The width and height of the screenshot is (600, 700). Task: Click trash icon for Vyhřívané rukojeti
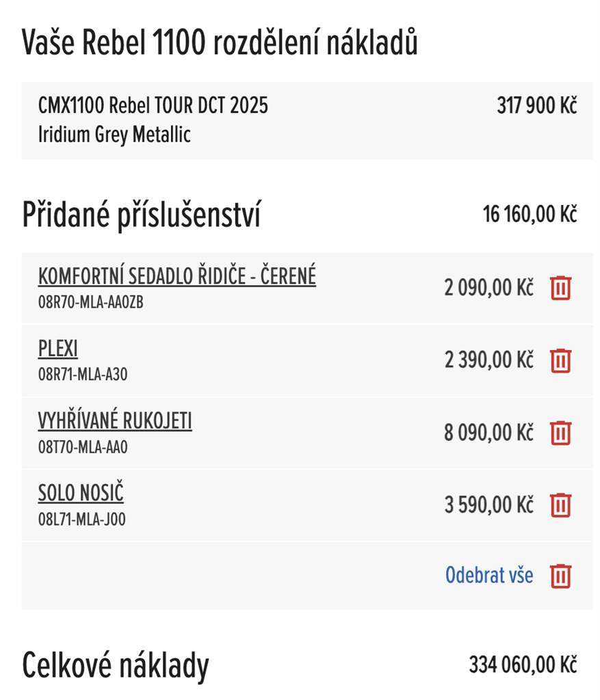(x=560, y=433)
